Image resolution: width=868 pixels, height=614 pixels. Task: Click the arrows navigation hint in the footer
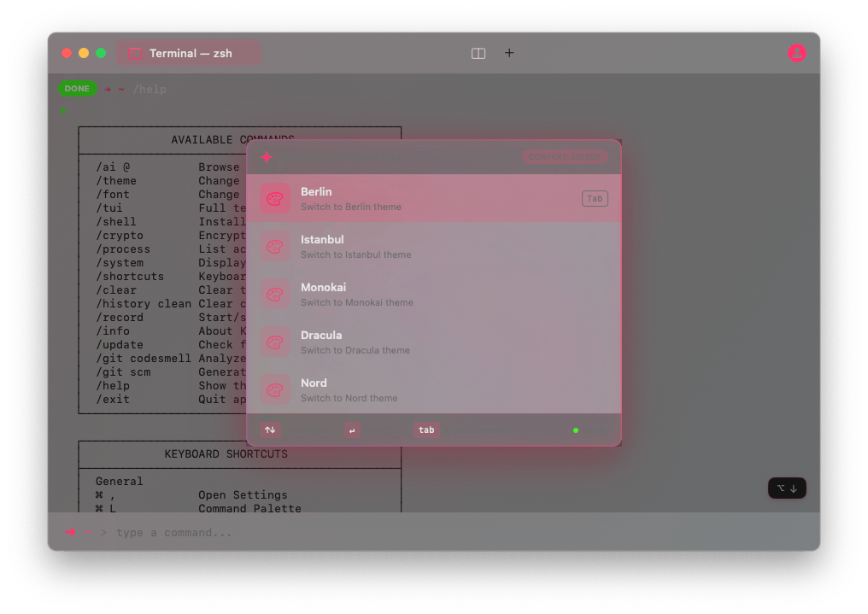pyautogui.click(x=270, y=430)
